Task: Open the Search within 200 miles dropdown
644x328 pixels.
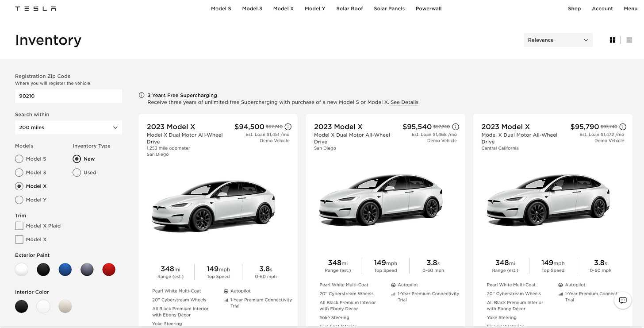Action: pos(69,127)
